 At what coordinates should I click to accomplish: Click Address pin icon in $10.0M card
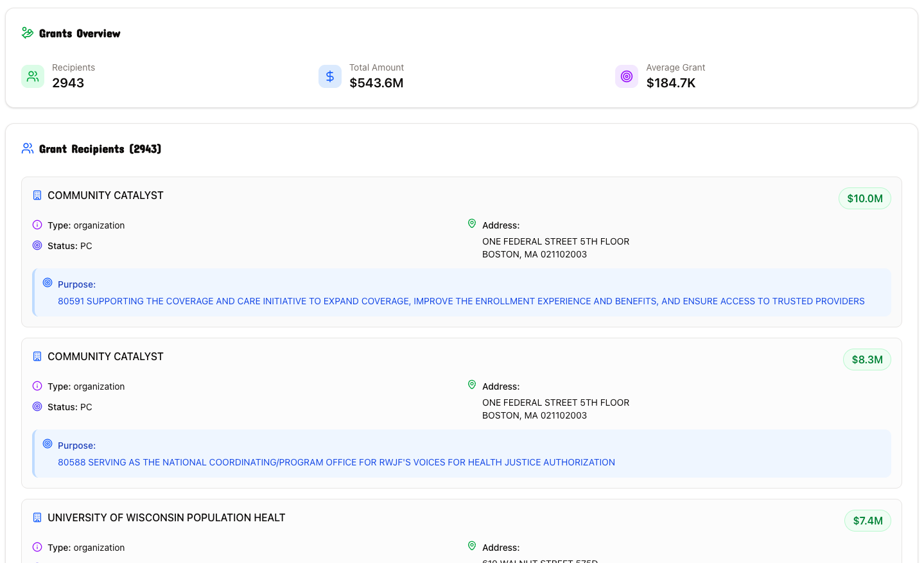point(472,223)
